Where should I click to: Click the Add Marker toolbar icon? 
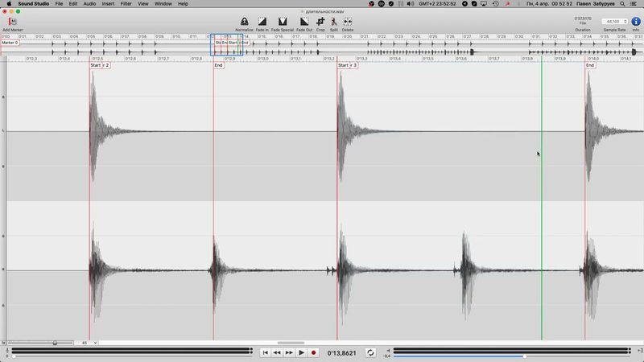pyautogui.click(x=12, y=22)
